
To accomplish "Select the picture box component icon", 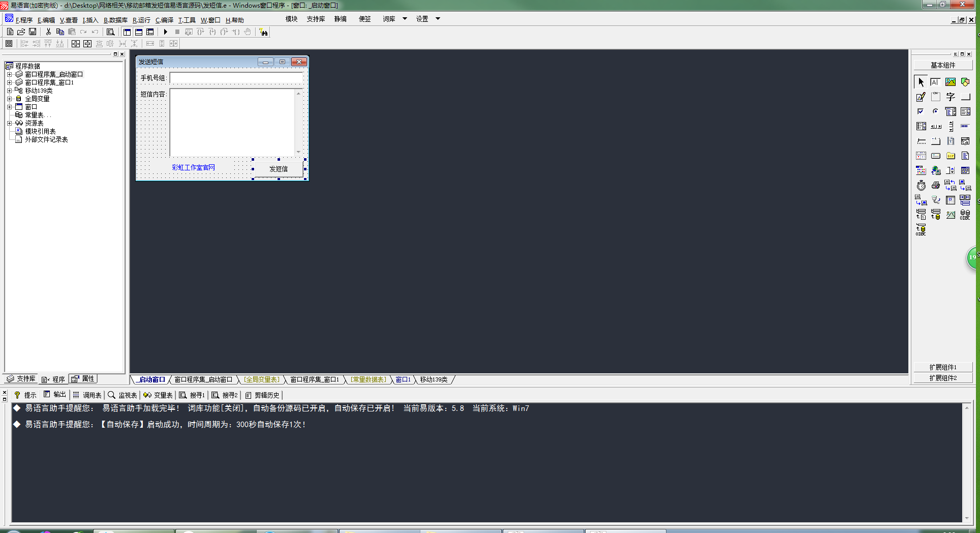I will click(x=951, y=82).
